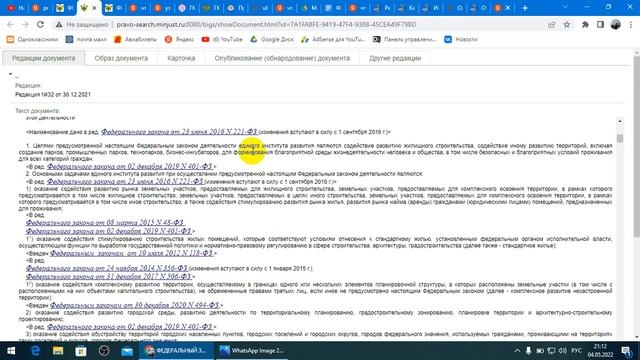Open the Windows Start menu
This screenshot has height=360, width=640.
coord(11,351)
